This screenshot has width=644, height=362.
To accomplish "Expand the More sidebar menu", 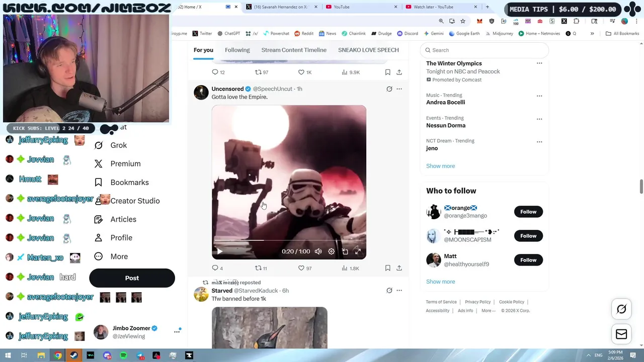I will [111, 256].
